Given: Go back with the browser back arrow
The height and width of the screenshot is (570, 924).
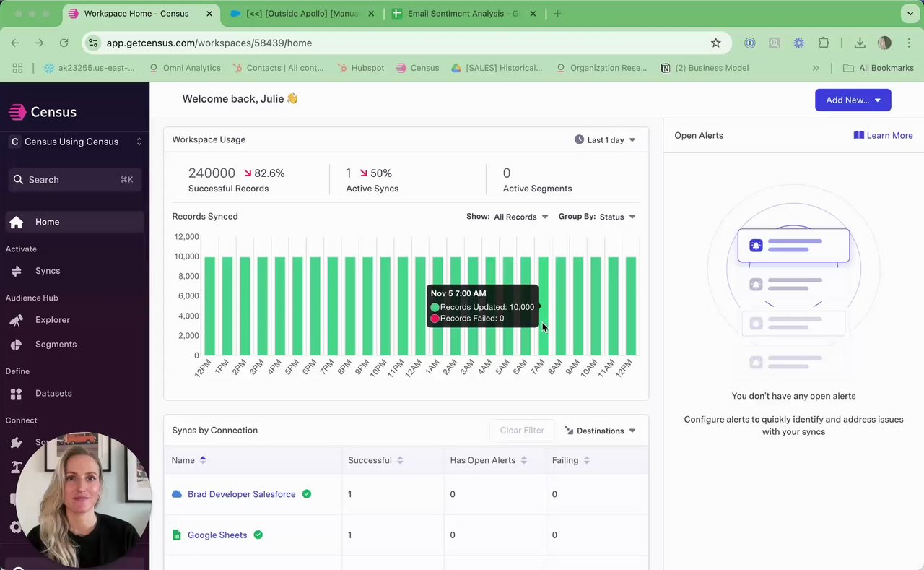Looking at the screenshot, I should pos(15,43).
